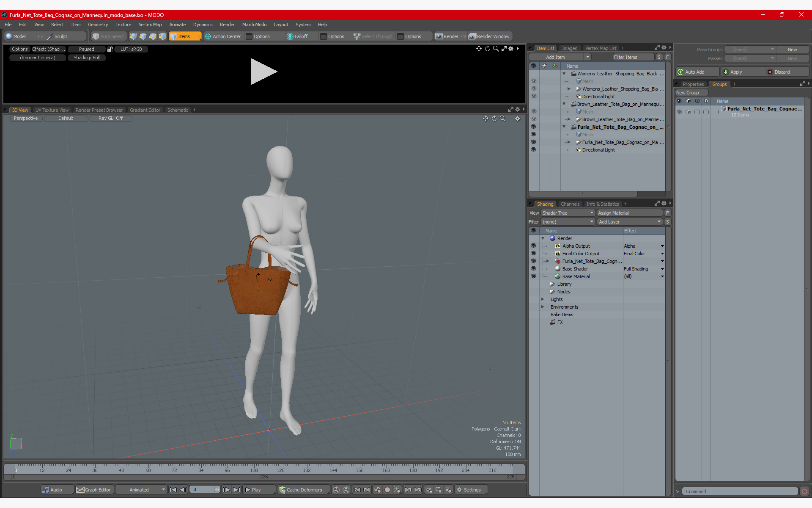Expand Environments in Shader Tree

[x=543, y=307]
